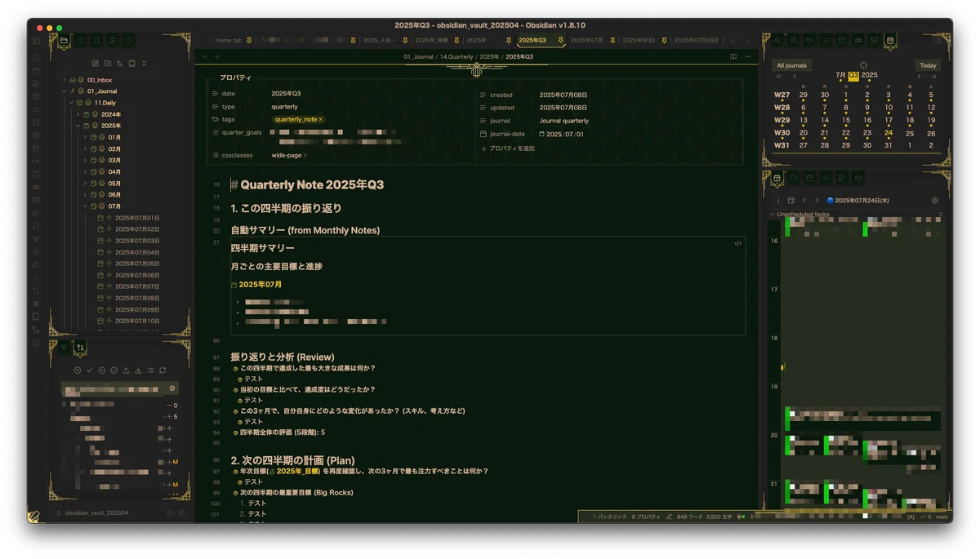Switch to 2025年W30 tab
This screenshot has width=980, height=559.
tap(639, 40)
